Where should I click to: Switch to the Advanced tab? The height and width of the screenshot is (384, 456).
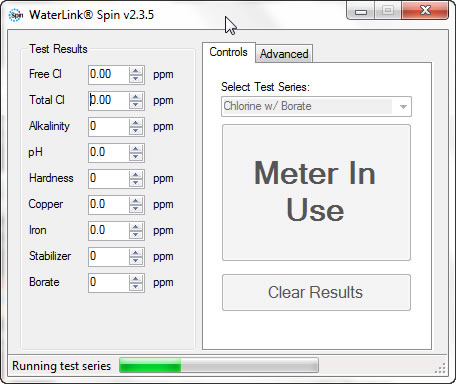coord(284,54)
